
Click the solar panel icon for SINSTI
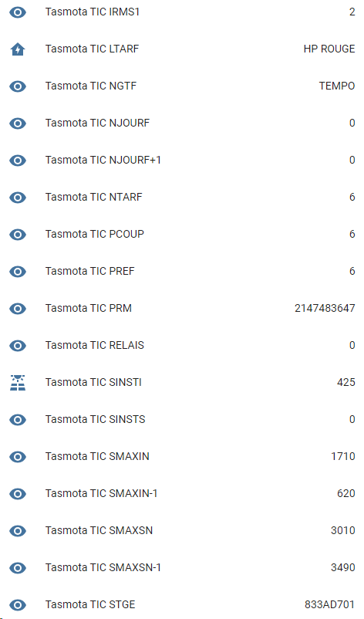(x=18, y=383)
